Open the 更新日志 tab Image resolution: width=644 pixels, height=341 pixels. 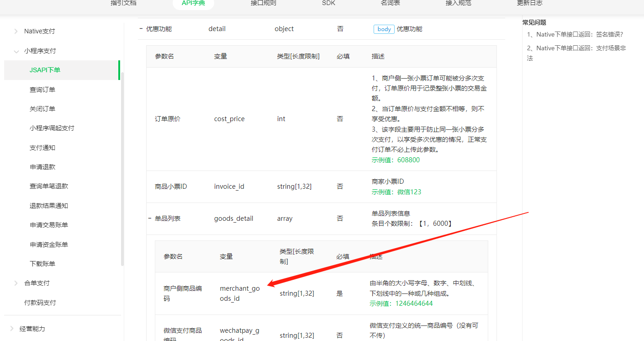(x=530, y=3)
